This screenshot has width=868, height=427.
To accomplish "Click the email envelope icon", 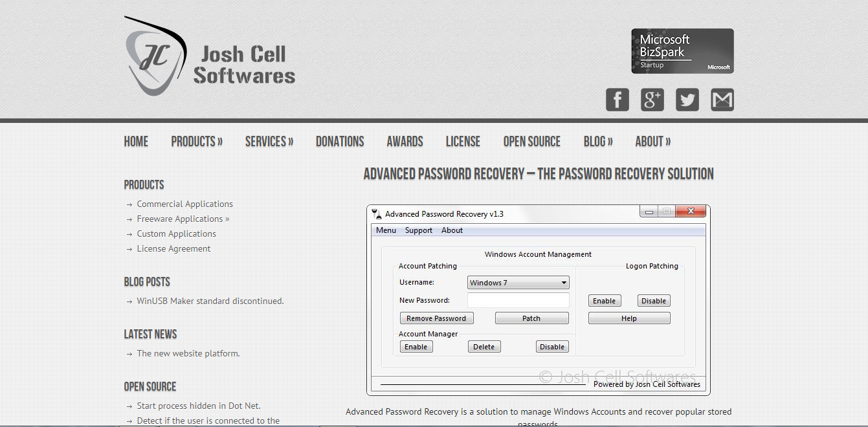I will [x=722, y=100].
